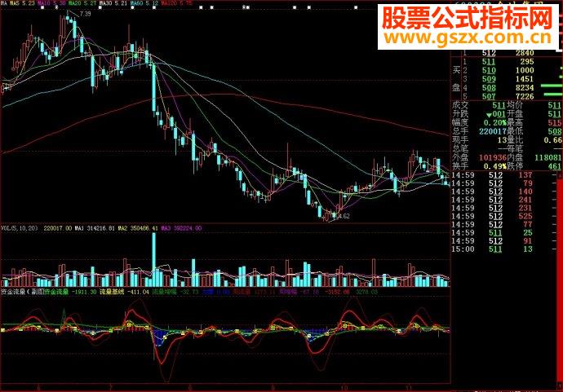Click the 14:59 tick row with volume 25
This screenshot has height=392, width=563.
pos(492,233)
